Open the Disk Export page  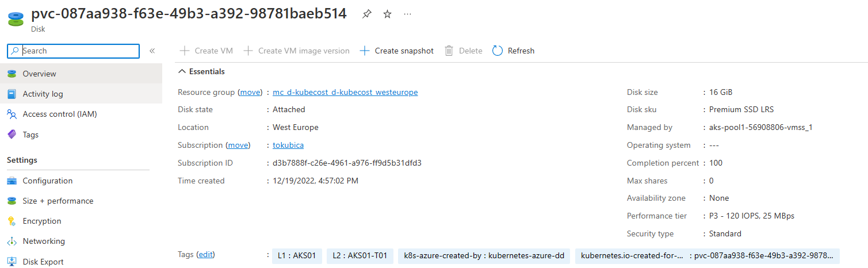(43, 262)
